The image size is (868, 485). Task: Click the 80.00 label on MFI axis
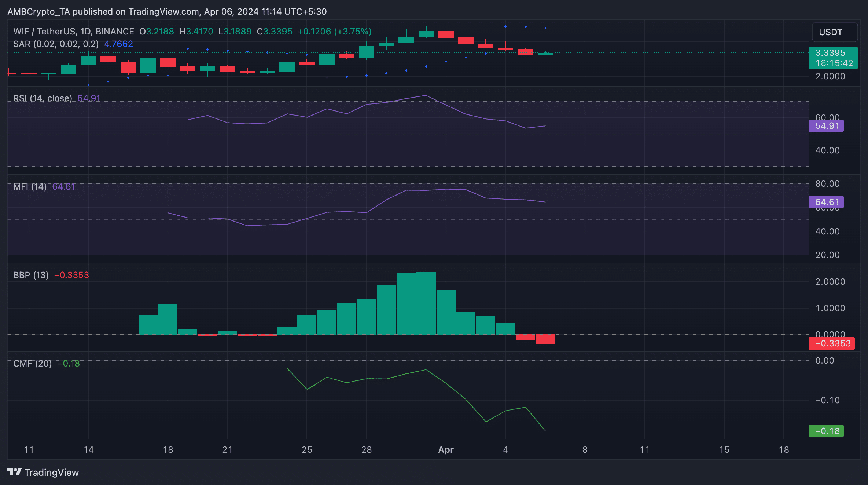tap(827, 184)
